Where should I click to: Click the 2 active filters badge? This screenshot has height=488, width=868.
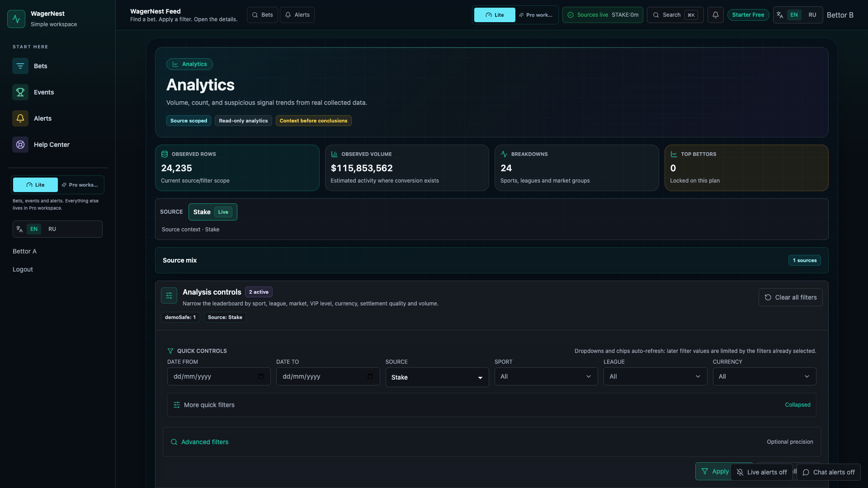tap(259, 292)
